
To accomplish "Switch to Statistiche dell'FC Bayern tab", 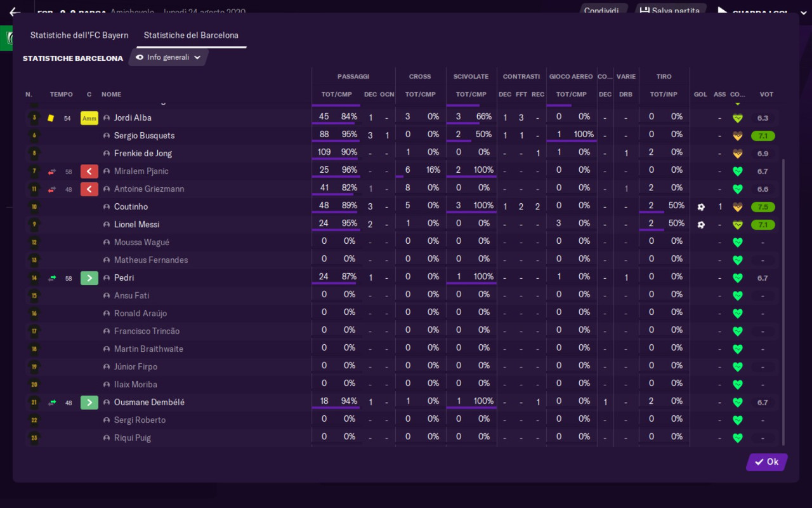I will (x=79, y=36).
